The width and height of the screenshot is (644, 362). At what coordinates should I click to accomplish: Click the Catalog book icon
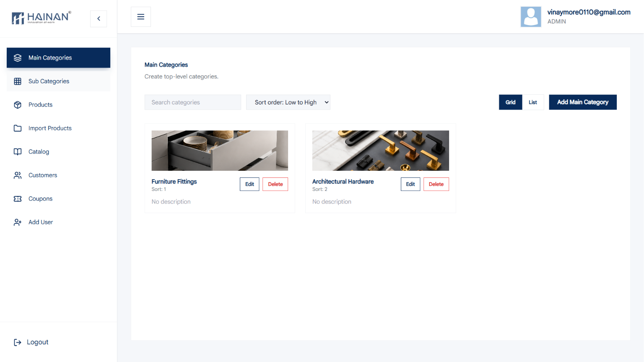point(18,152)
